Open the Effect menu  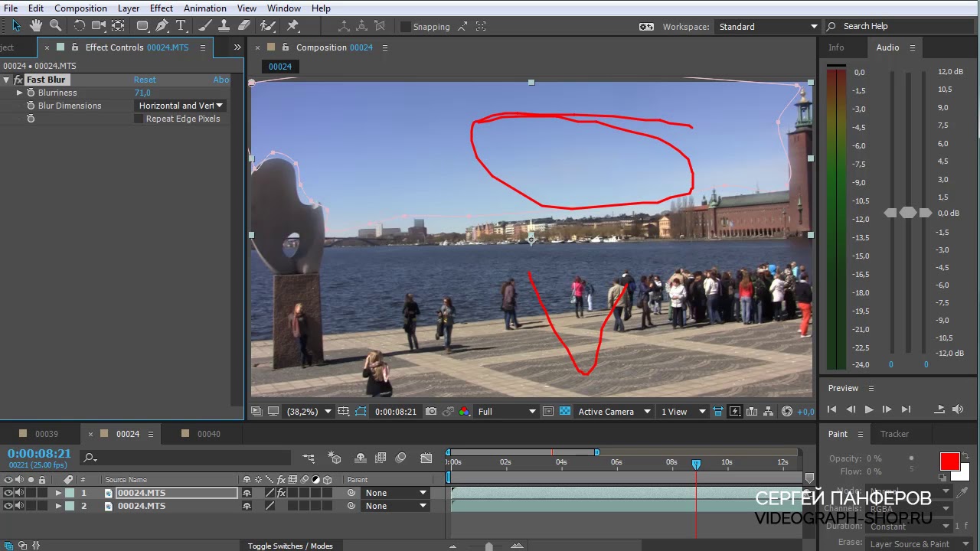(x=162, y=8)
